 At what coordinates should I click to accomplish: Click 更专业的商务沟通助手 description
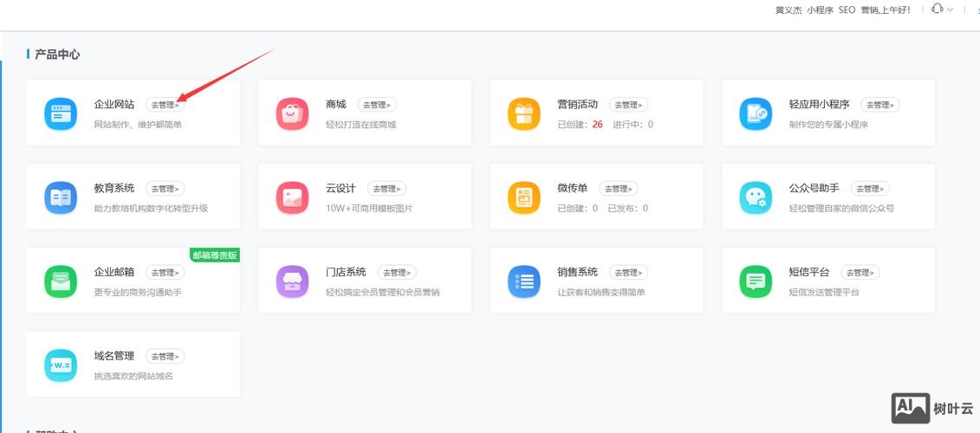click(138, 292)
